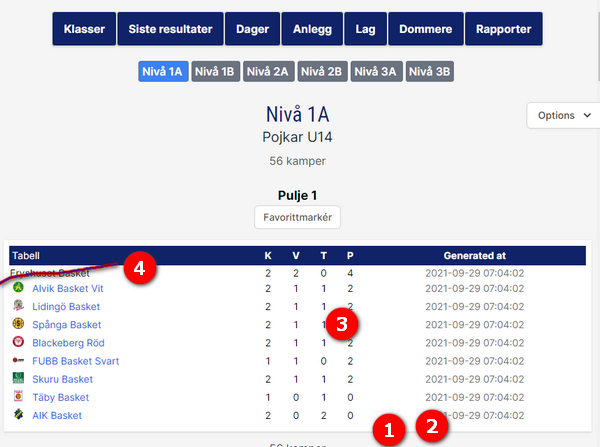This screenshot has width=600, height=447.
Task: Open the Anlegg section
Action: 312,29
